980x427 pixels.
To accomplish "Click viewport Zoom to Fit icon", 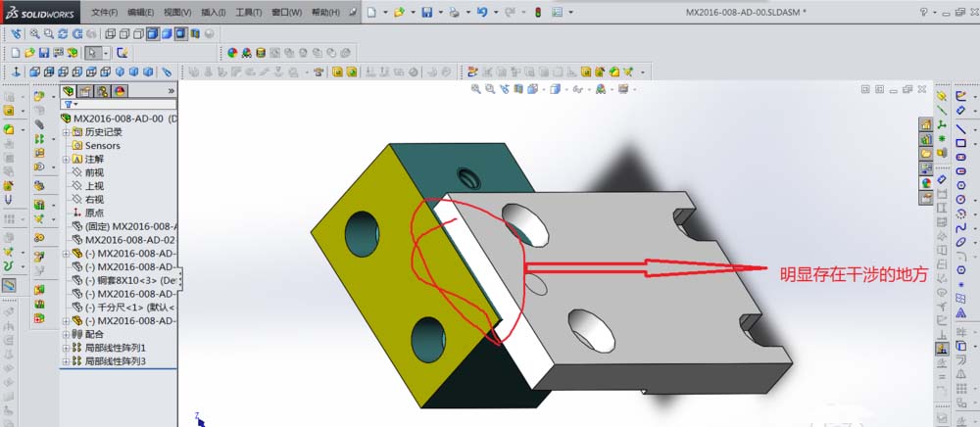I will click(x=475, y=89).
